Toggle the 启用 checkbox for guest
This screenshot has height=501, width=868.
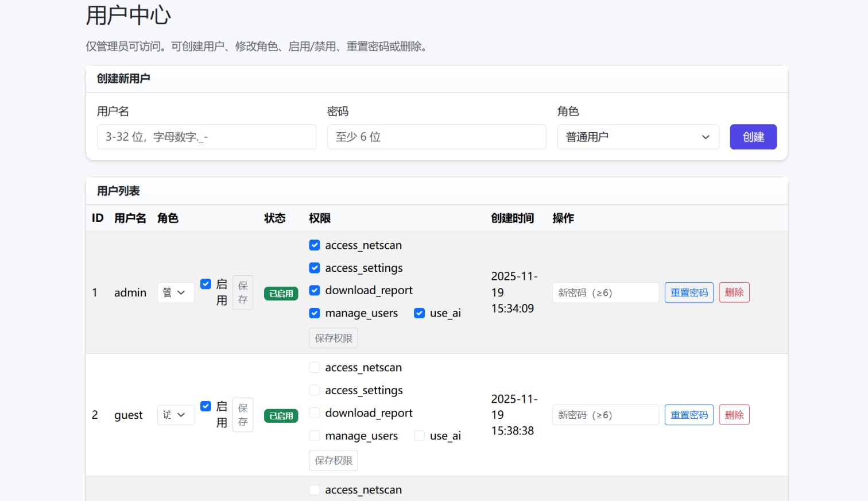click(x=206, y=406)
